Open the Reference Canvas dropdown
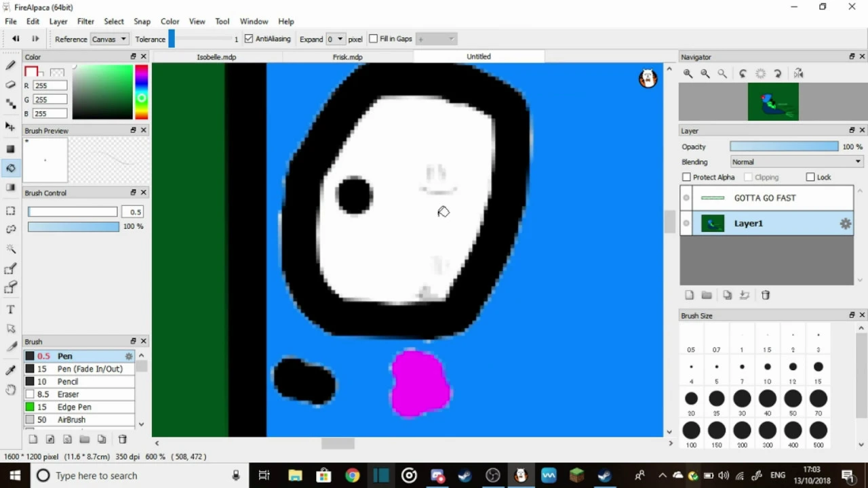 click(x=109, y=39)
